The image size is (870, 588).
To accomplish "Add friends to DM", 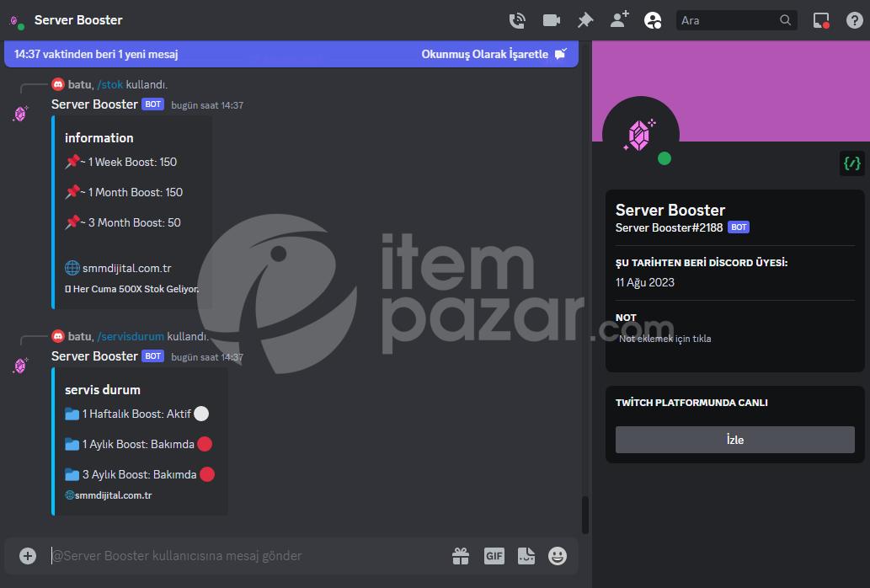I will 619,20.
